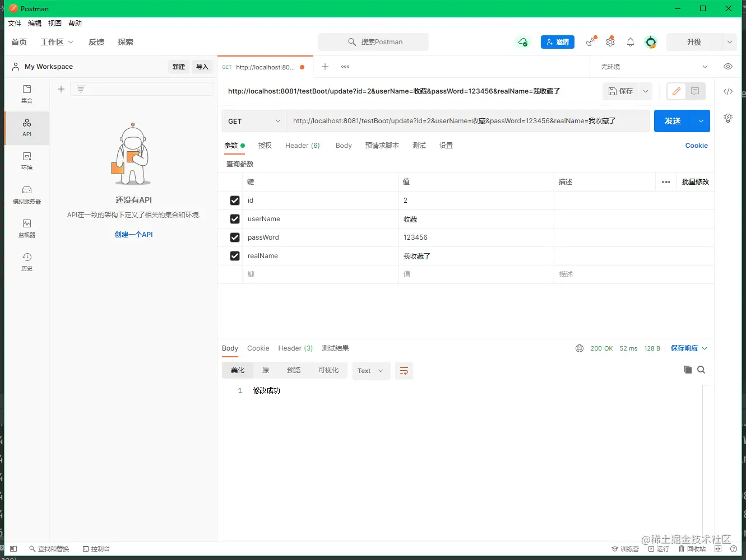Click the 新建 new button
Viewport: 746px width, 560px height.
[x=179, y=67]
